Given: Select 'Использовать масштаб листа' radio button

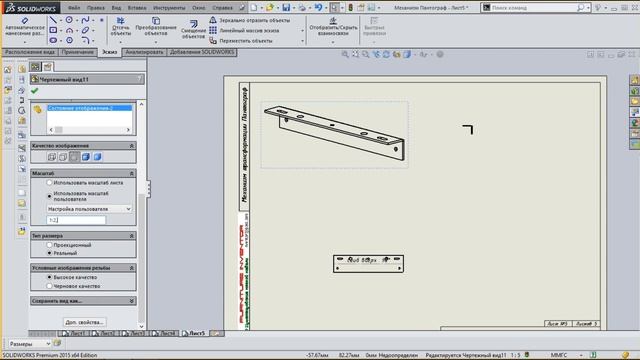Looking at the screenshot, I should click(49, 182).
